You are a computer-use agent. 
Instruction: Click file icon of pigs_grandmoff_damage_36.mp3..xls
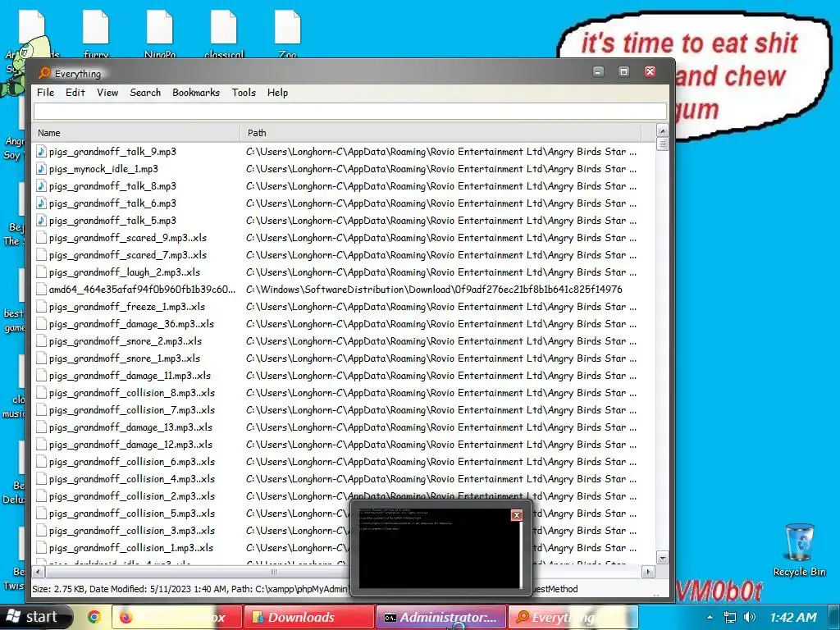tap(41, 323)
